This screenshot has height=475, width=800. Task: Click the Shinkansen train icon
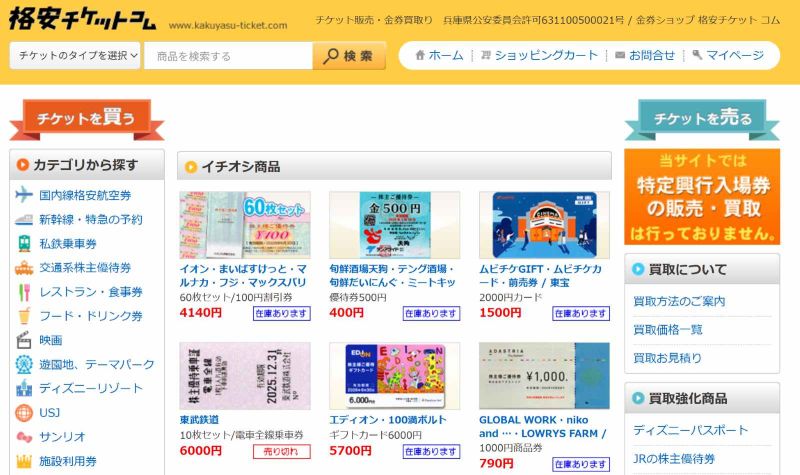click(23, 219)
